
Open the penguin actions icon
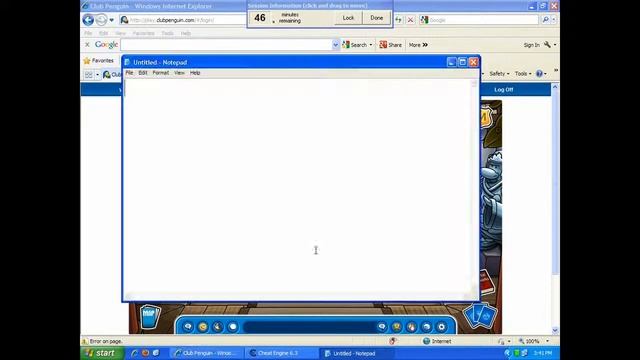click(218, 327)
